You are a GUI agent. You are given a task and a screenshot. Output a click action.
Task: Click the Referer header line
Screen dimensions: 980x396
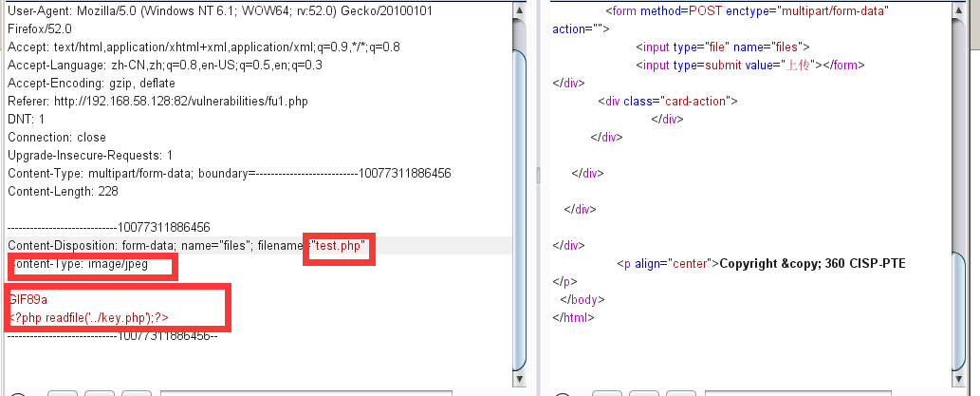(x=157, y=101)
